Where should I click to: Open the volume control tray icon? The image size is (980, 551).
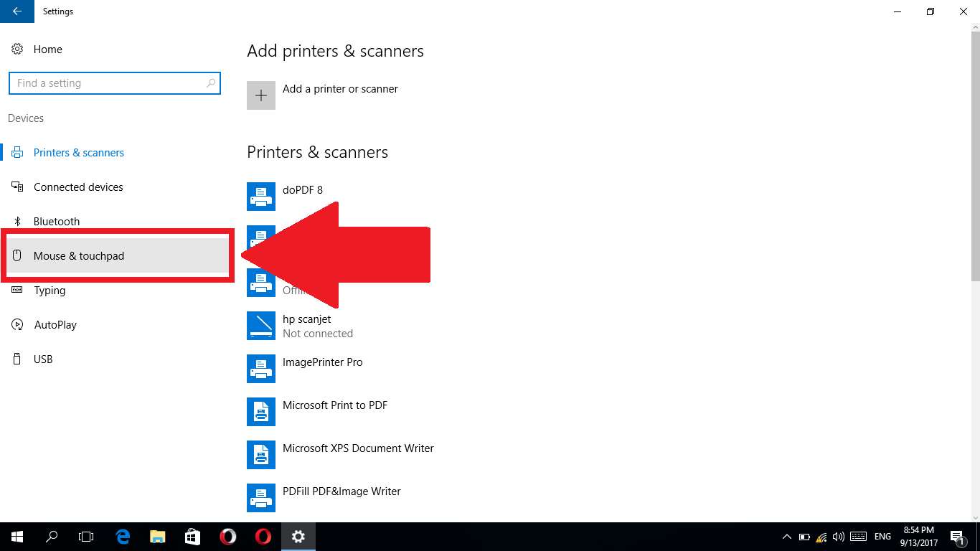point(839,537)
